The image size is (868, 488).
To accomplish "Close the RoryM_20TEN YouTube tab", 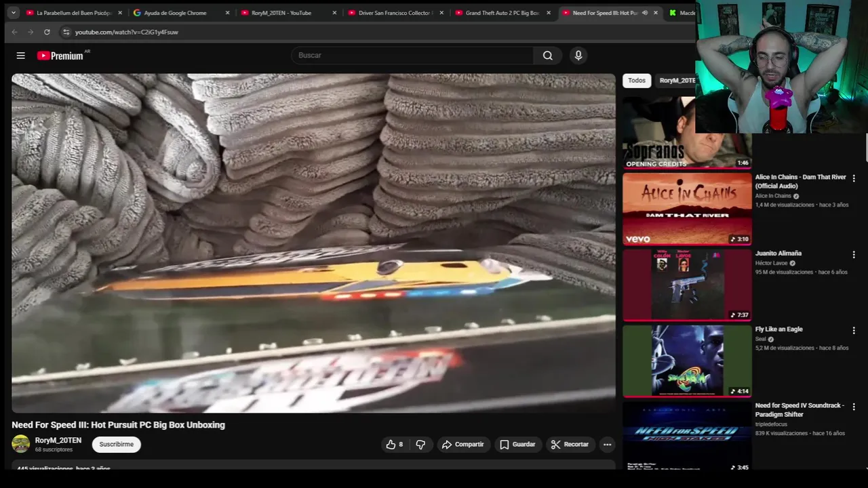I will (x=334, y=13).
